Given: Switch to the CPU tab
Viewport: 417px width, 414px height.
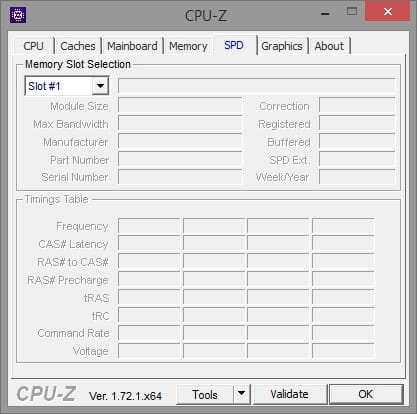Looking at the screenshot, I should pyautogui.click(x=34, y=46).
